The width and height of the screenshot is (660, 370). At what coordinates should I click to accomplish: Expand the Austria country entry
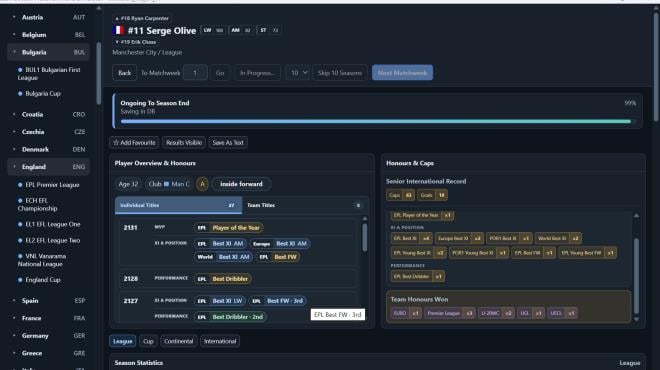[x=48, y=17]
